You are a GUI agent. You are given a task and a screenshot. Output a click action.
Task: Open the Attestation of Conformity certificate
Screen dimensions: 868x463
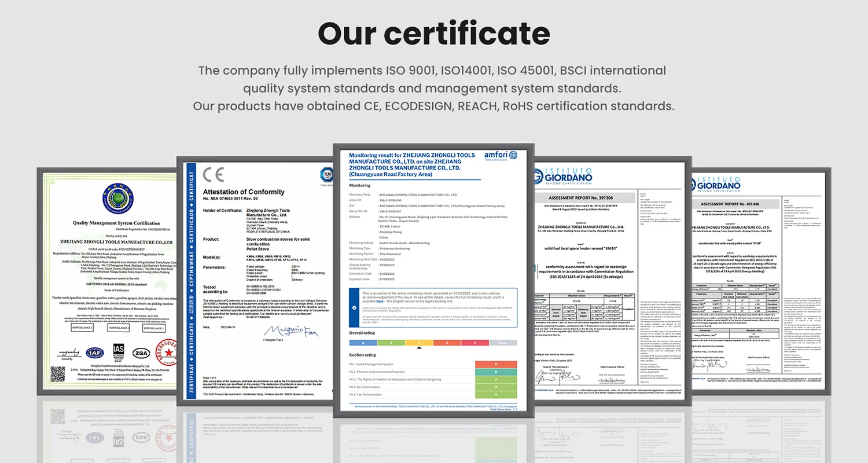(258, 278)
